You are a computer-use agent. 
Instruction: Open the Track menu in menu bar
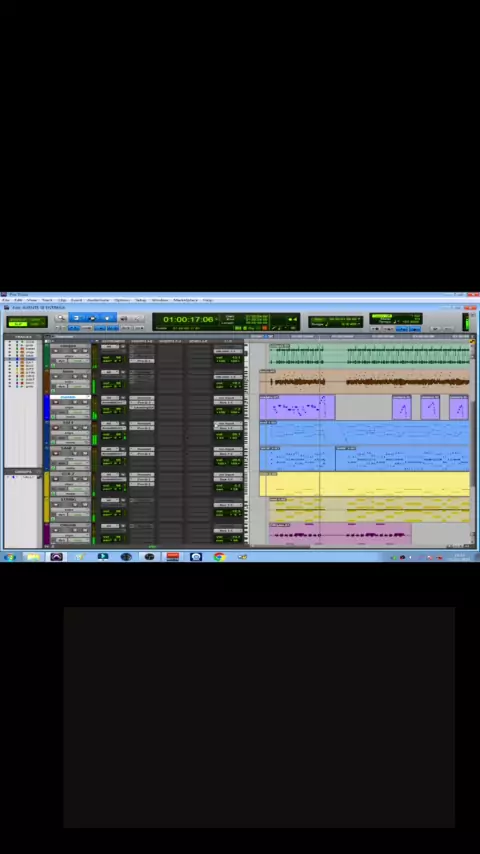tap(47, 300)
